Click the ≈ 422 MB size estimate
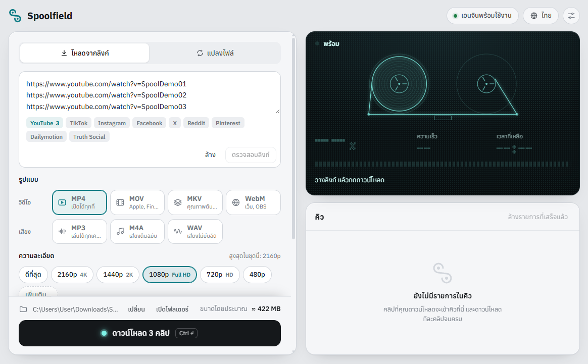 (x=266, y=309)
